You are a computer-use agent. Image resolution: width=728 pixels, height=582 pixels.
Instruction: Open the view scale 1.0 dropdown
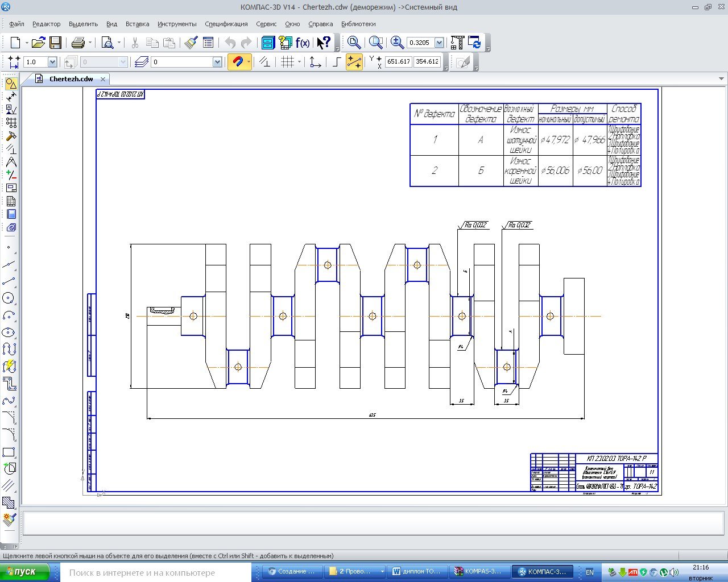(52, 62)
